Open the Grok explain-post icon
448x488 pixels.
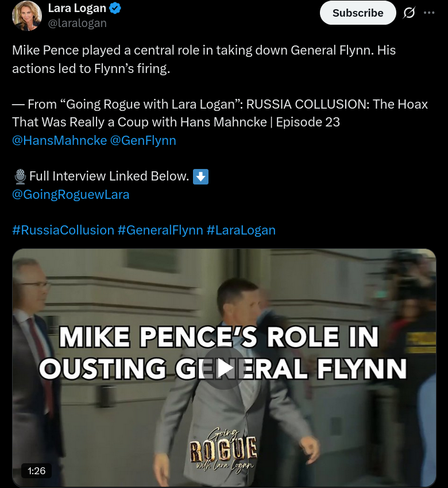(409, 13)
